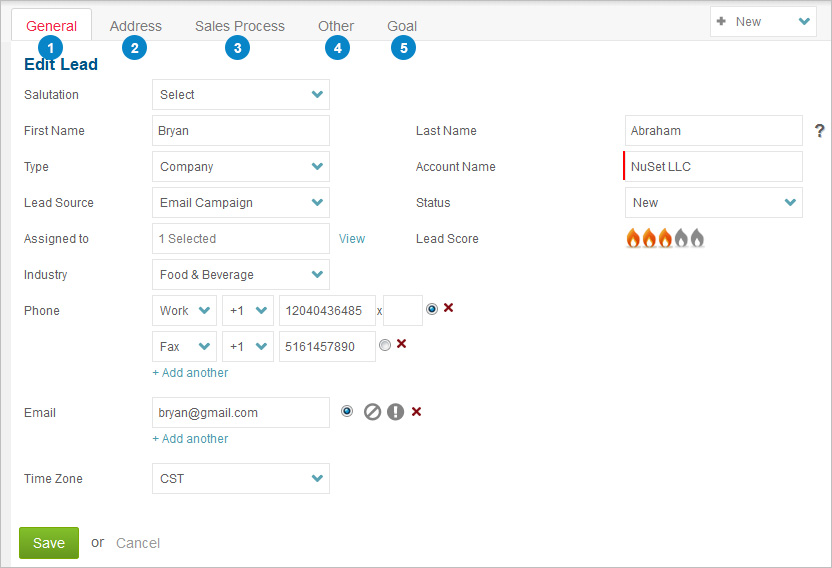Click the exclamation invalid-email icon
832x568 pixels.
395,411
